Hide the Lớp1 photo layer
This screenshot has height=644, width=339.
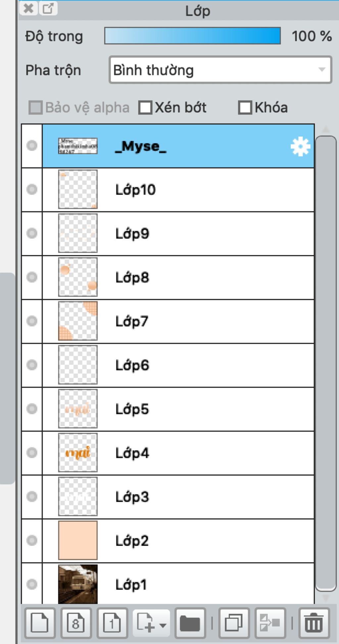pos(32,584)
